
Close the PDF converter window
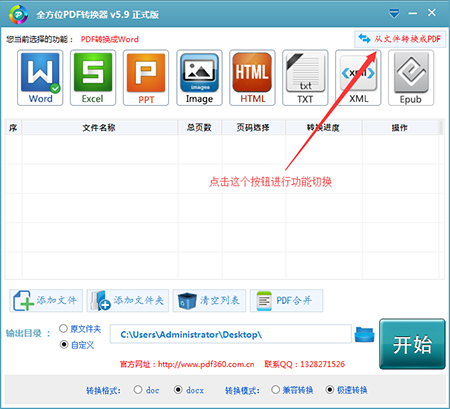(x=432, y=13)
